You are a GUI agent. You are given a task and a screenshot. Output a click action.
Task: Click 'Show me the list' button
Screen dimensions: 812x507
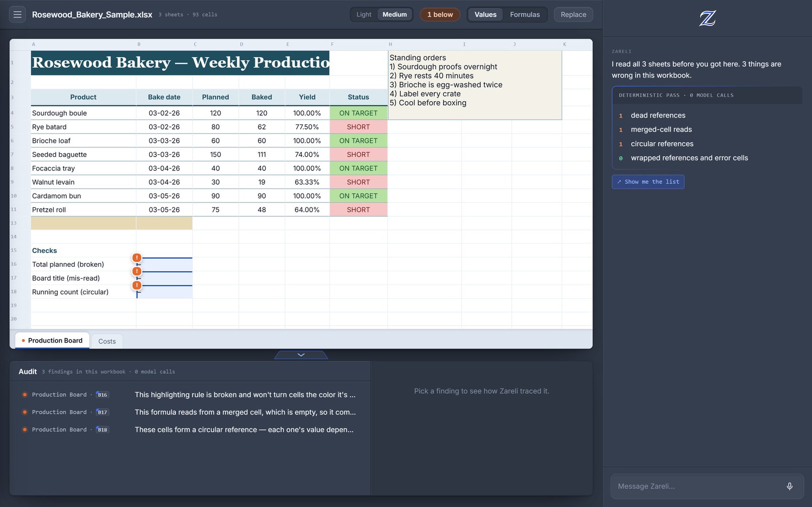pos(648,181)
